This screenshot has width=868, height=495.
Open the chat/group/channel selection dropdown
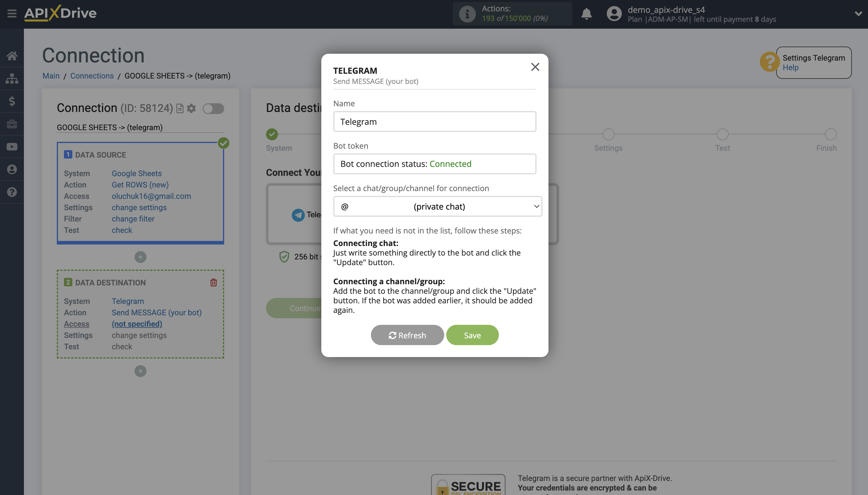(437, 206)
